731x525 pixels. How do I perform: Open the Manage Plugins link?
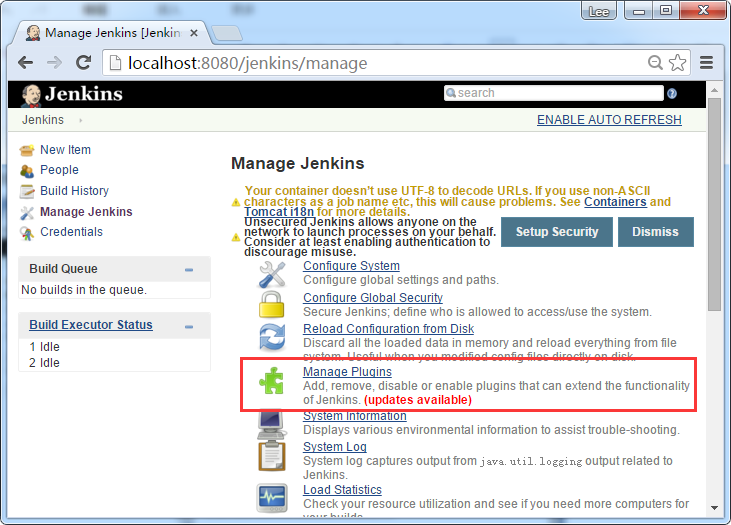click(x=347, y=372)
